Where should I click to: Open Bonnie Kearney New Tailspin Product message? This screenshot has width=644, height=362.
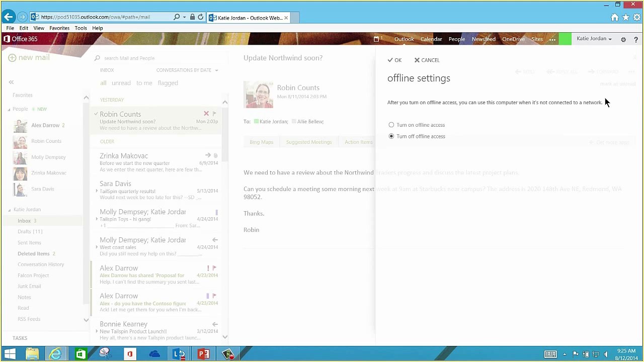pos(158,331)
